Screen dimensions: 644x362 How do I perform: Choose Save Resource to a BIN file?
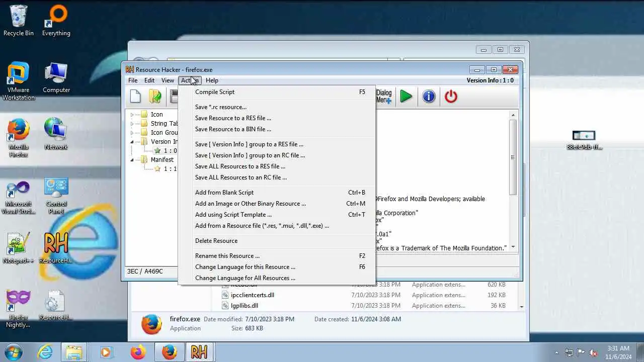[x=277, y=129]
